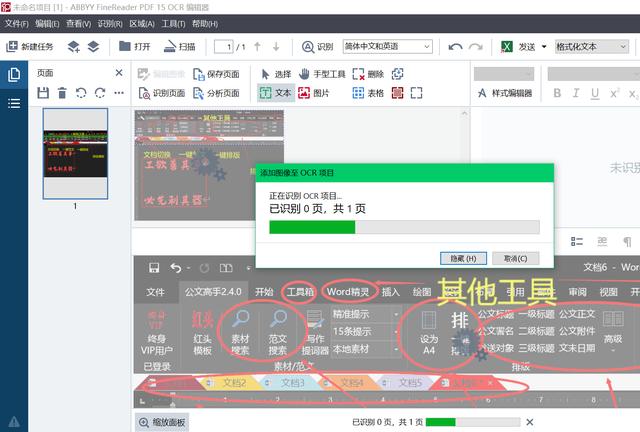Screen dimensions: 640x432
Task: Select the 图片 picture area tool
Action: [313, 93]
